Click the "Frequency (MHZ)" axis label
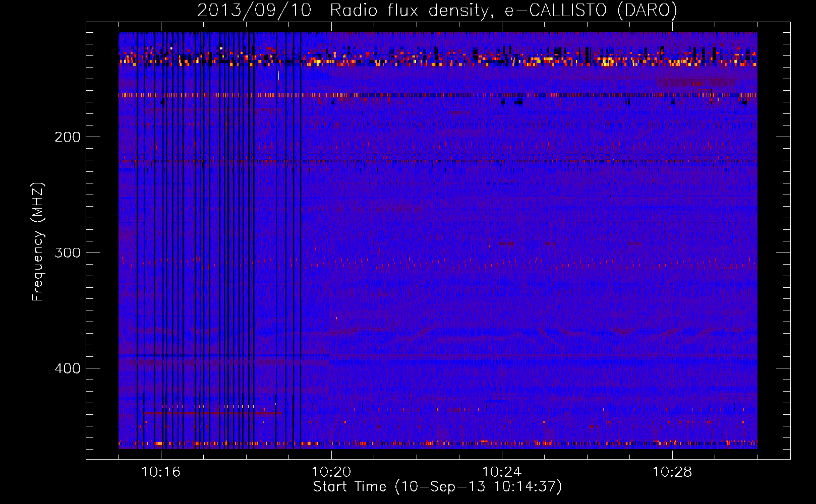The width and height of the screenshot is (816, 504). [x=38, y=242]
